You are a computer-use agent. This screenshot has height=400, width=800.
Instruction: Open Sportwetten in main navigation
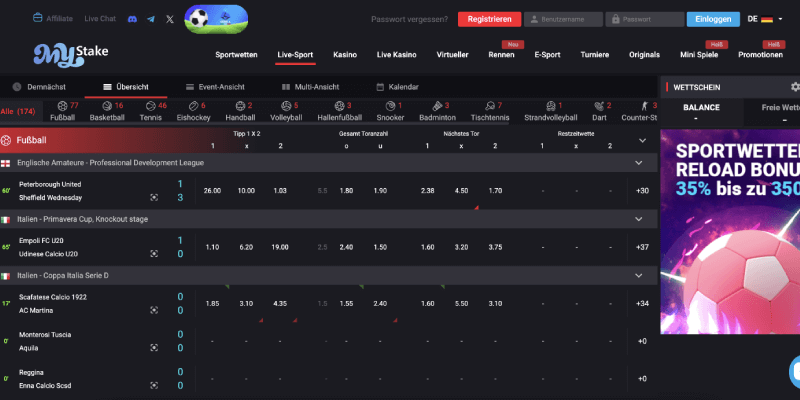236,55
